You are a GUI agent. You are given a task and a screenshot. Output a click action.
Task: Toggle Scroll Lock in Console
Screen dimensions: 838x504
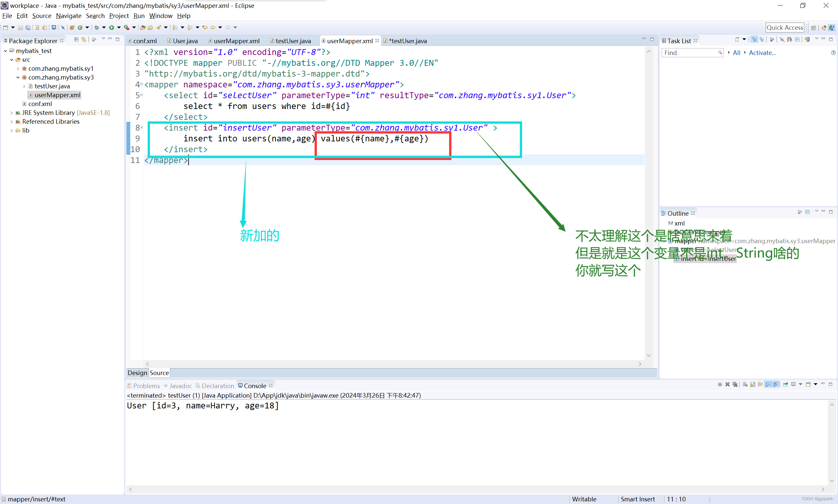click(x=753, y=385)
